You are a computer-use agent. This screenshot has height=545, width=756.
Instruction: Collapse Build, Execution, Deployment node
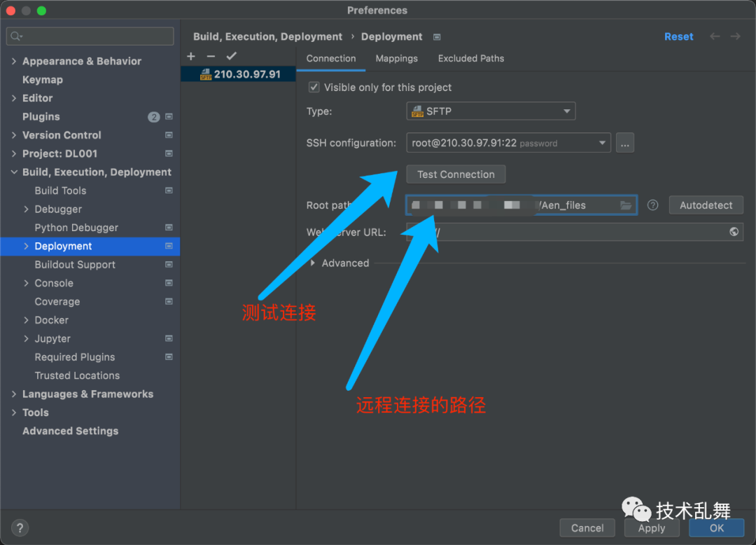coord(14,172)
